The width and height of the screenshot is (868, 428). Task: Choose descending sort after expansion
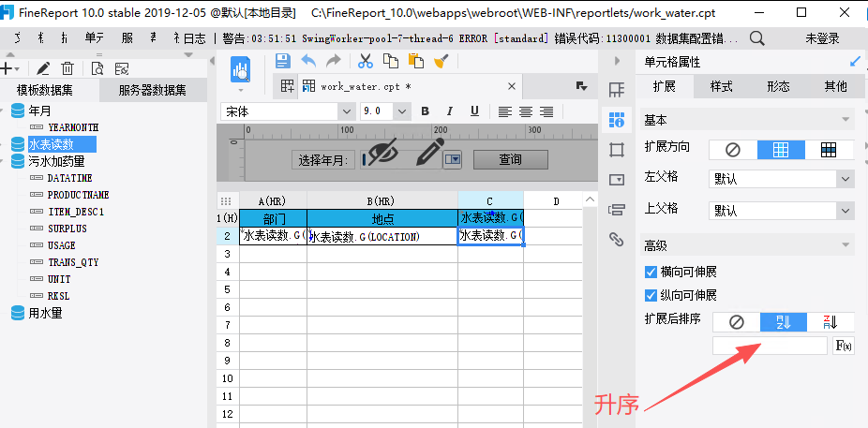tap(831, 322)
